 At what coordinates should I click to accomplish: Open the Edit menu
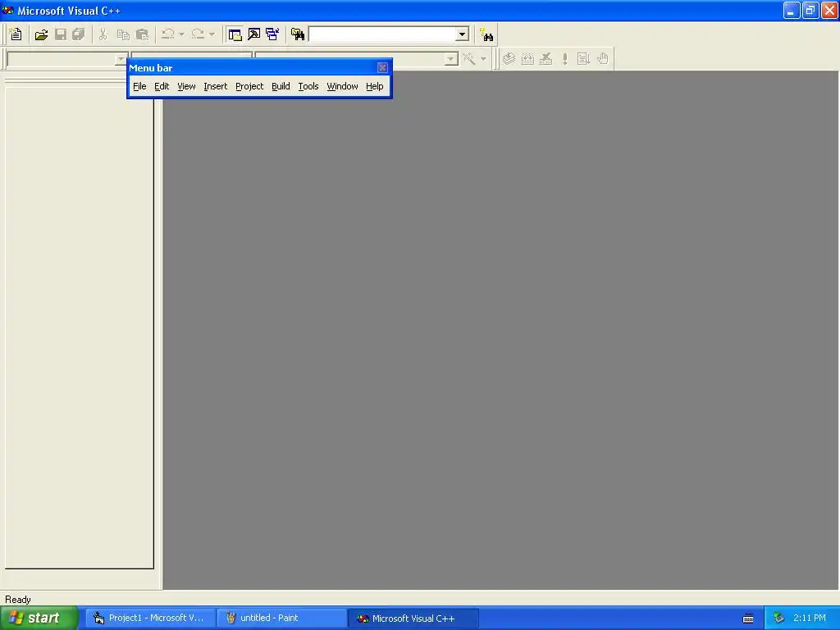pyautogui.click(x=162, y=86)
